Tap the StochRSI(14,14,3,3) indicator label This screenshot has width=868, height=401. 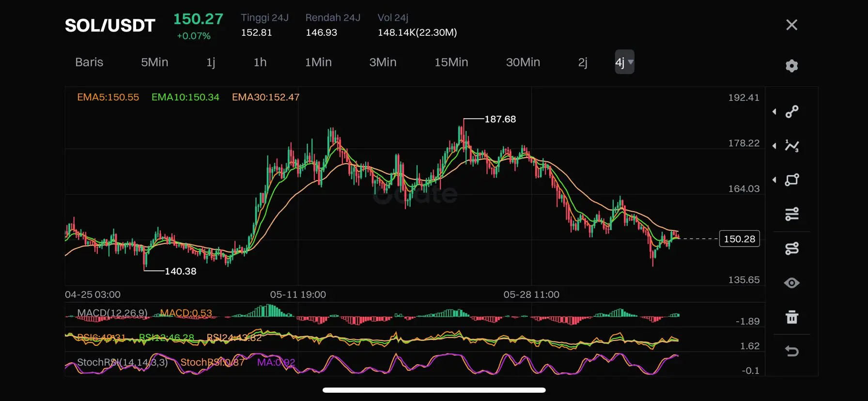123,362
